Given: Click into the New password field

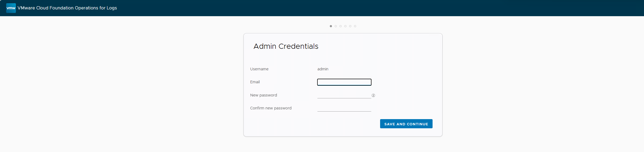Looking at the screenshot, I should (344, 95).
